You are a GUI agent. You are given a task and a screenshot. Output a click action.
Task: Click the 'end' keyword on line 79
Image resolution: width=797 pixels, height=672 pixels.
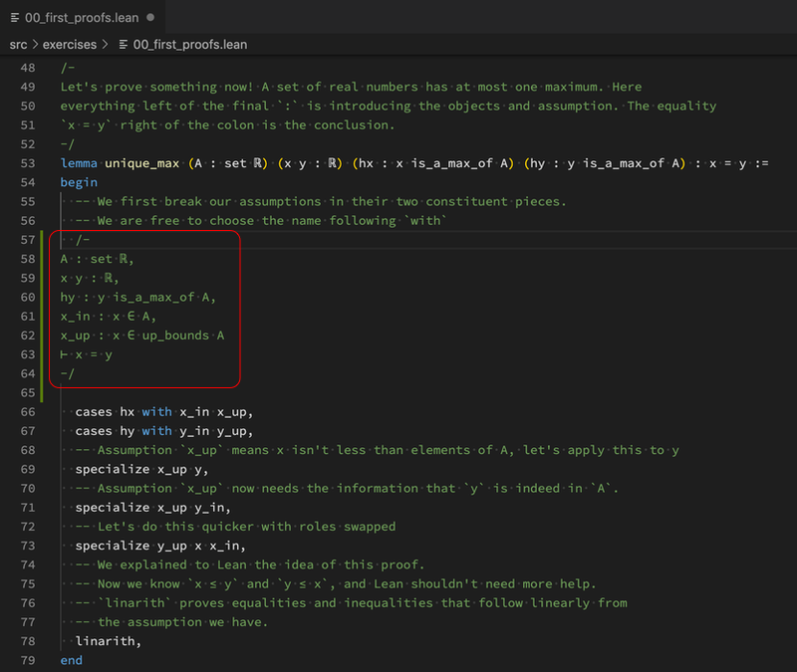71,660
